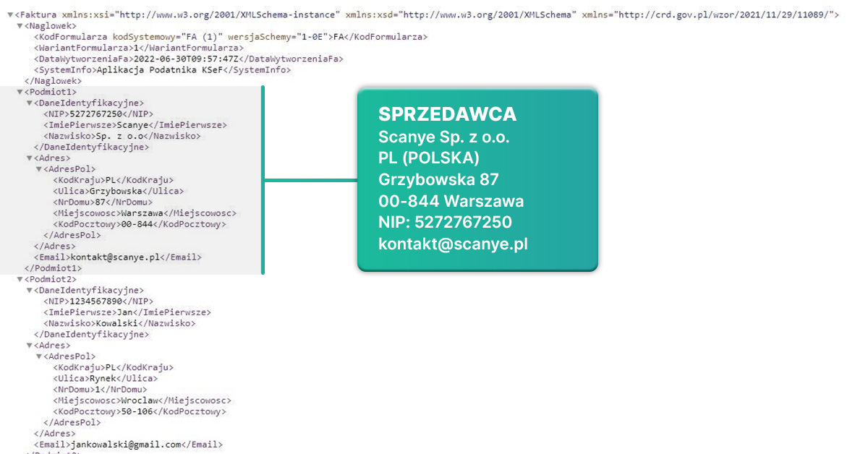Collapse the Adres node containing Grzybowska
The width and height of the screenshot is (868, 454).
[29, 158]
